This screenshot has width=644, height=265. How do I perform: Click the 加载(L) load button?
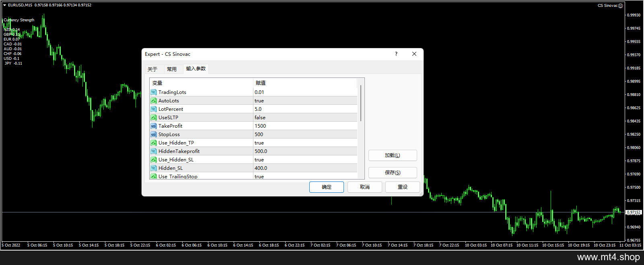point(393,155)
